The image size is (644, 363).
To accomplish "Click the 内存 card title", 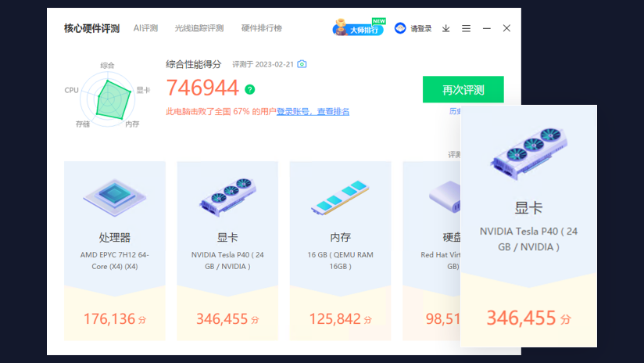I will tap(341, 237).
